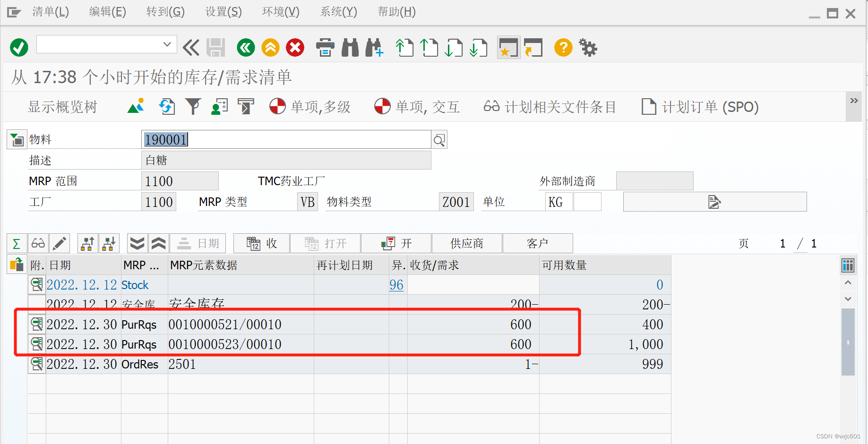
Task: Click the funnel-and-document icon
Action: pos(245,107)
